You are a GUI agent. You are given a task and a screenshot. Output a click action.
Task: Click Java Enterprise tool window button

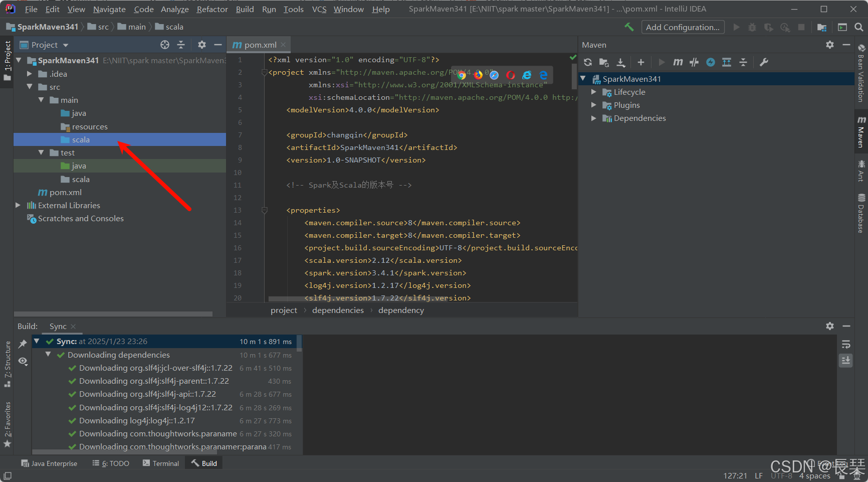(x=49, y=463)
